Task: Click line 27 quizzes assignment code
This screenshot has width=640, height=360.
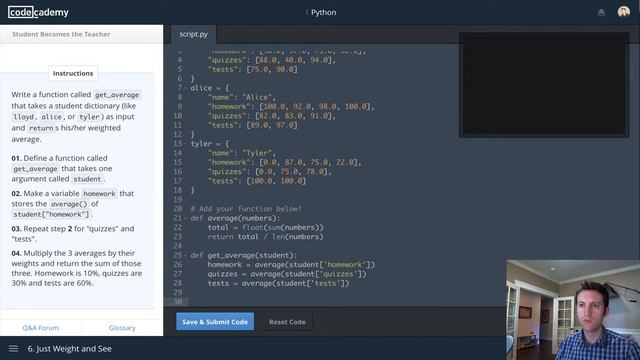Action: (x=287, y=274)
